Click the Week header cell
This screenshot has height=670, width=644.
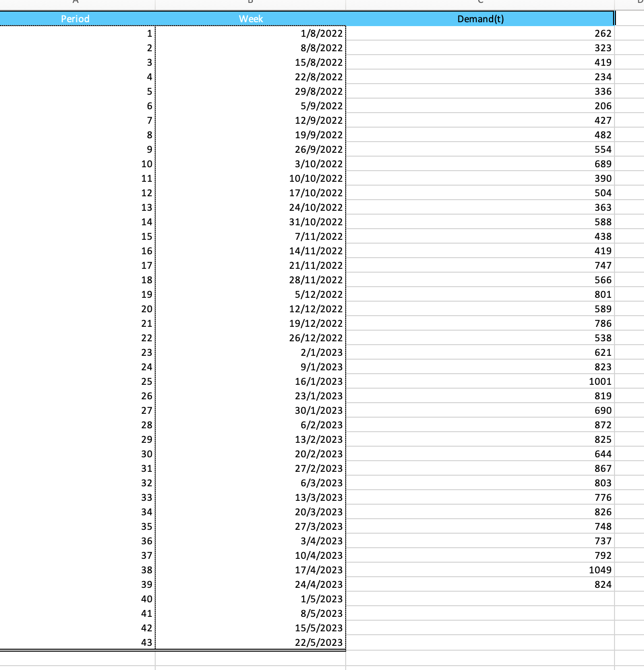(x=250, y=18)
